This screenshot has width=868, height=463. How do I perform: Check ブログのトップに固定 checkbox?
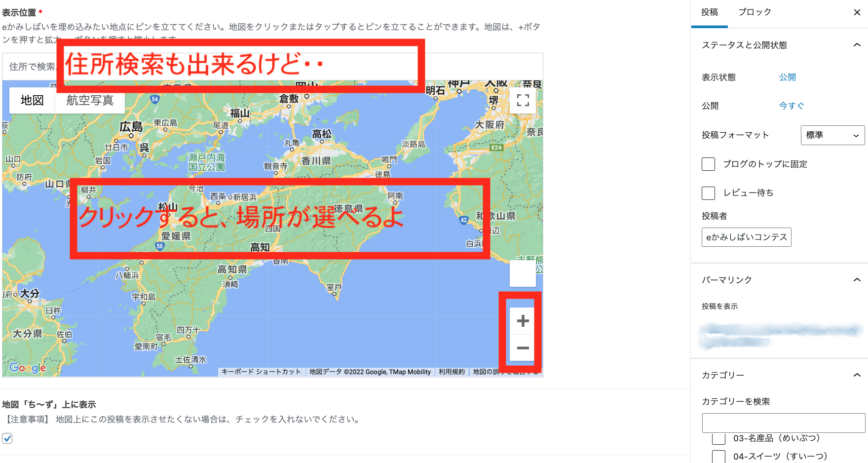708,164
